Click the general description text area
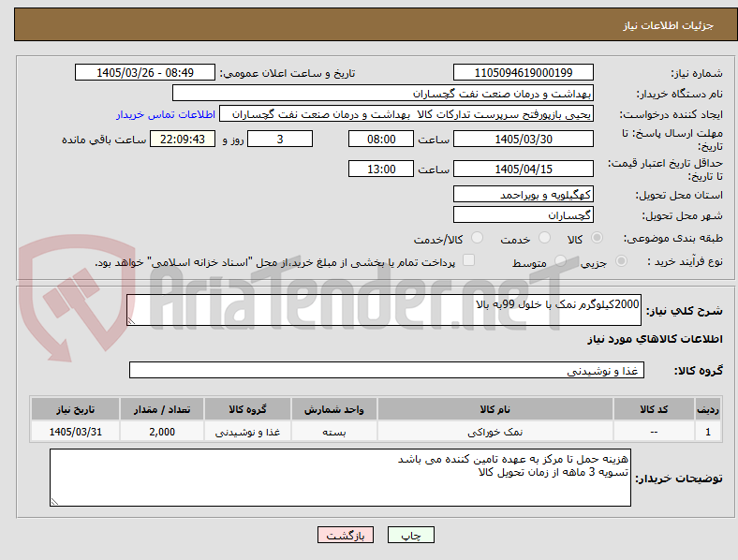738x560 pixels. (x=384, y=310)
